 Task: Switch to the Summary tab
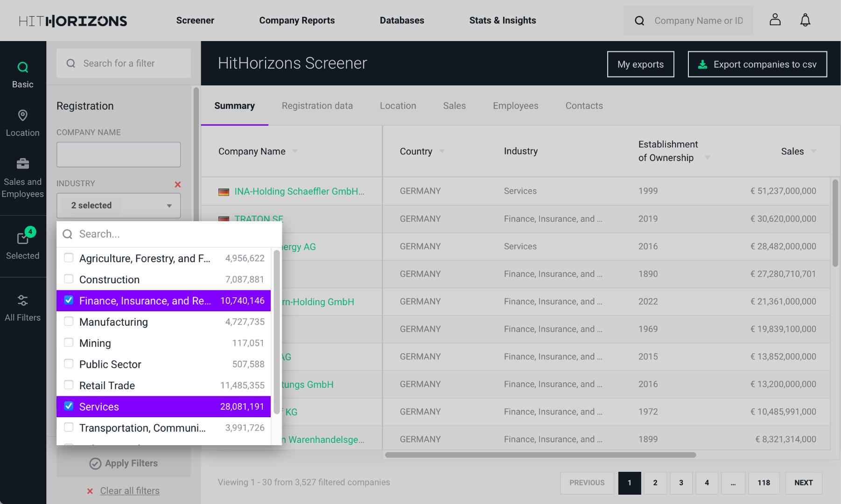tap(234, 106)
